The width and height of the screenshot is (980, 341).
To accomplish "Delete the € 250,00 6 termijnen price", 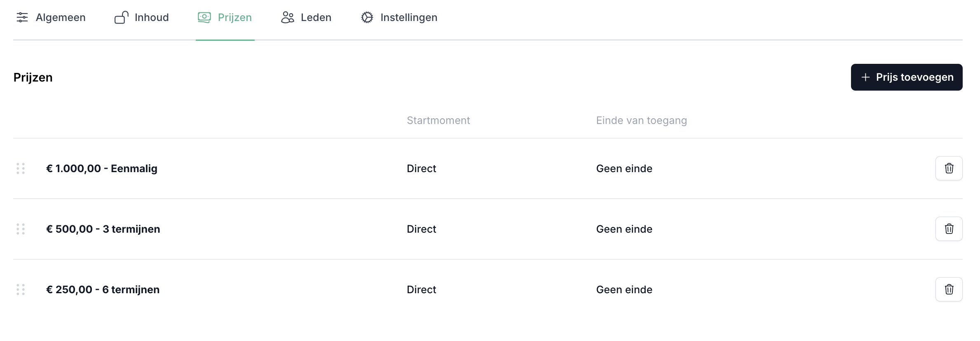I will [949, 289].
